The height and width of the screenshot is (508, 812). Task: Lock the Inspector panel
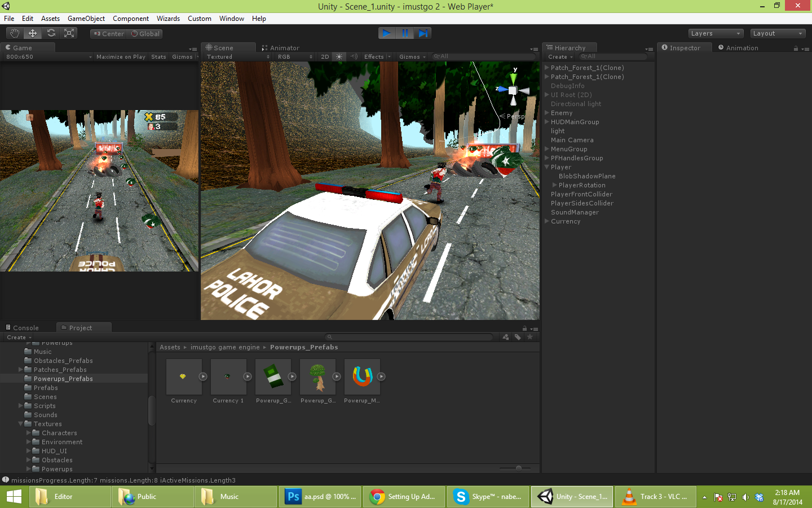click(796, 49)
